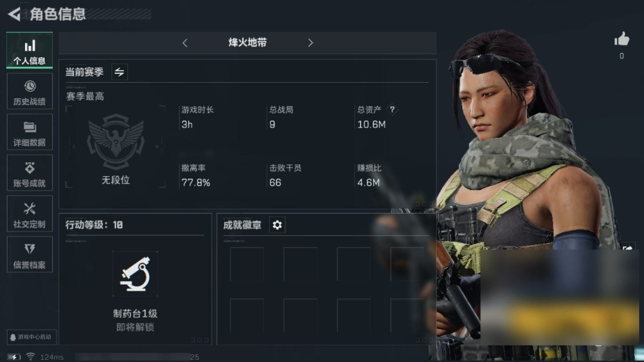The width and height of the screenshot is (644, 362).
Task: Click the 烽火地带 mode title
Action: pyautogui.click(x=248, y=42)
